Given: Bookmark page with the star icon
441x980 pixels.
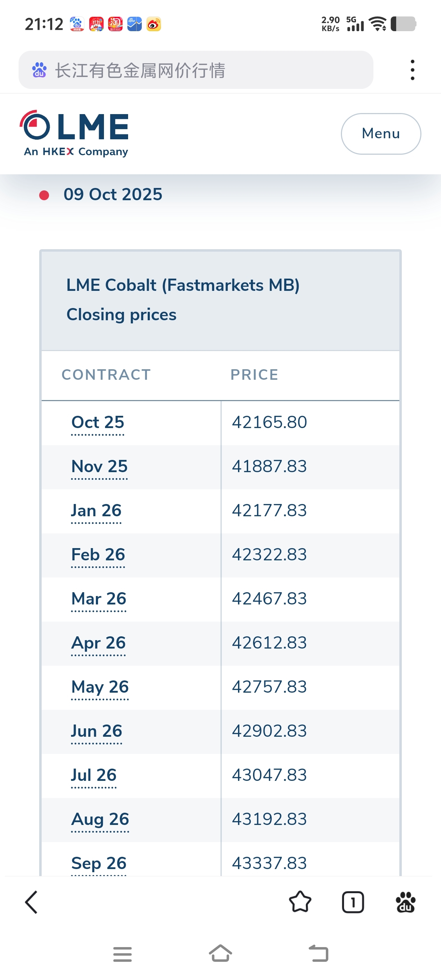Looking at the screenshot, I should coord(300,902).
